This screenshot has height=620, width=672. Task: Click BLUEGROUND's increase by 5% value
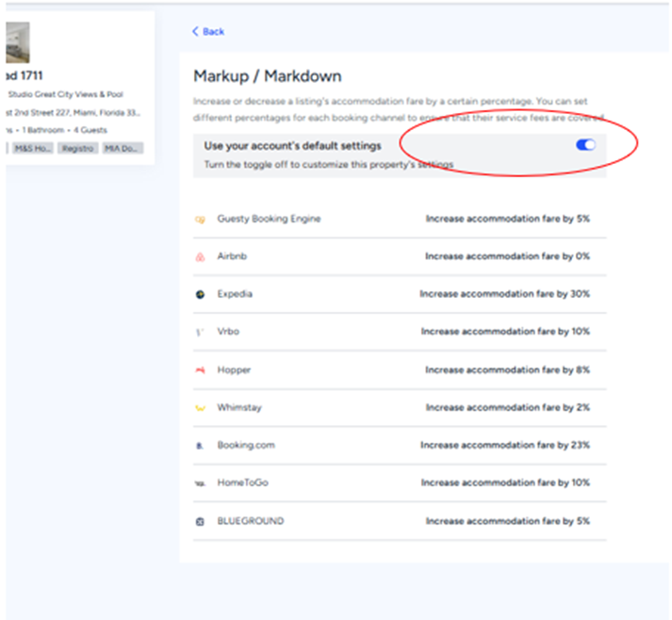(507, 521)
